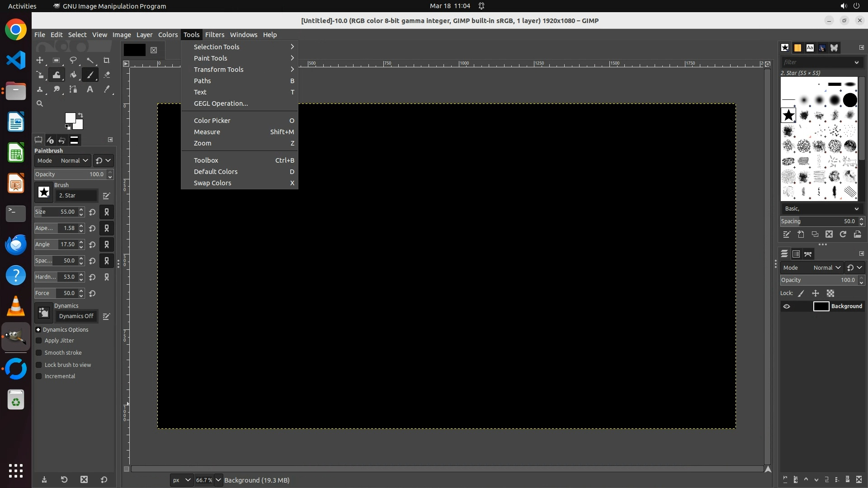Screen dimensions: 868x488
Task: Enable the Smooth stroke checkbox
Action: click(39, 353)
